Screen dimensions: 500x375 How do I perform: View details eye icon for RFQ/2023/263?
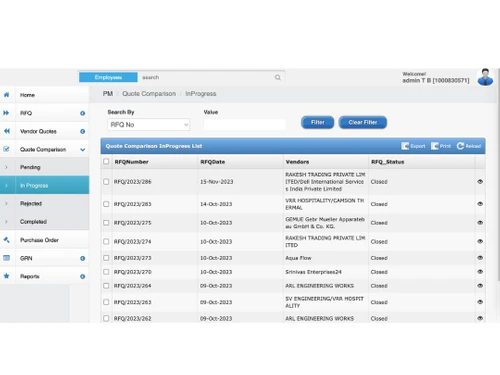480,302
